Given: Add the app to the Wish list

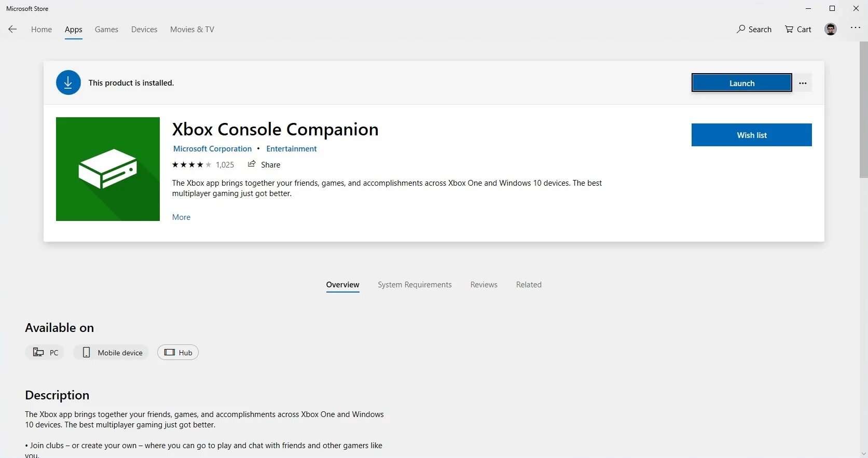Looking at the screenshot, I should (x=752, y=135).
